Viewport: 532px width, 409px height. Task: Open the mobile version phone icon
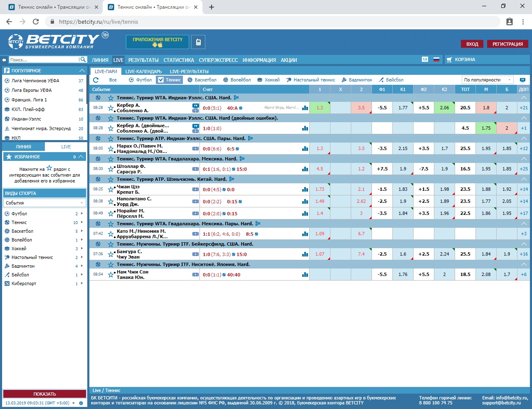(x=198, y=42)
